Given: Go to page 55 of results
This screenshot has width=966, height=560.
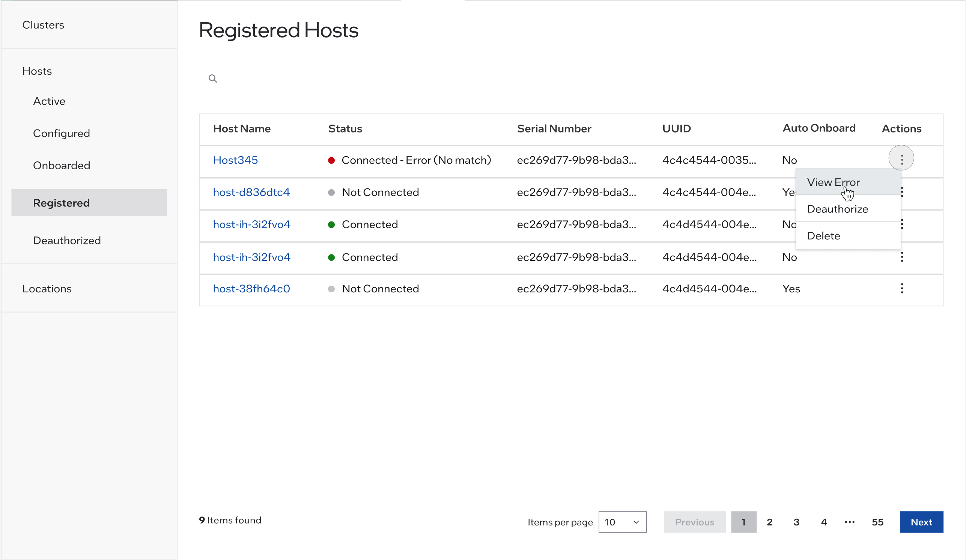Looking at the screenshot, I should coord(878,522).
